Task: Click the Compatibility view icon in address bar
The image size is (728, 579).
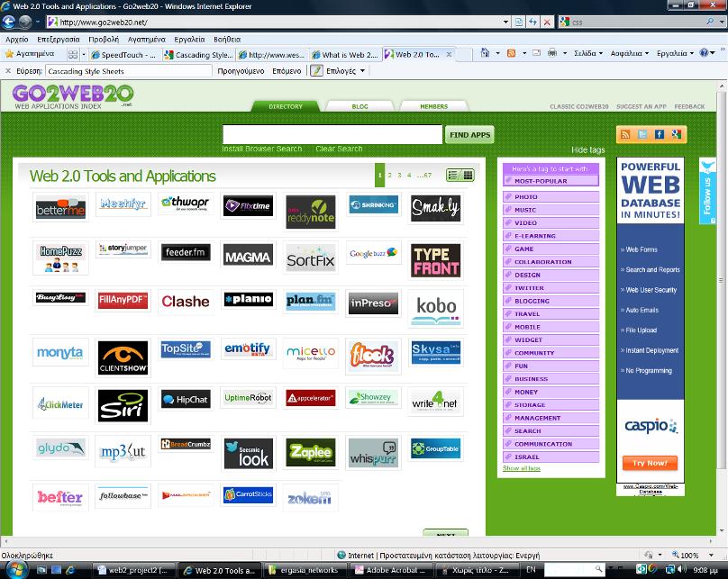Action: [x=519, y=22]
